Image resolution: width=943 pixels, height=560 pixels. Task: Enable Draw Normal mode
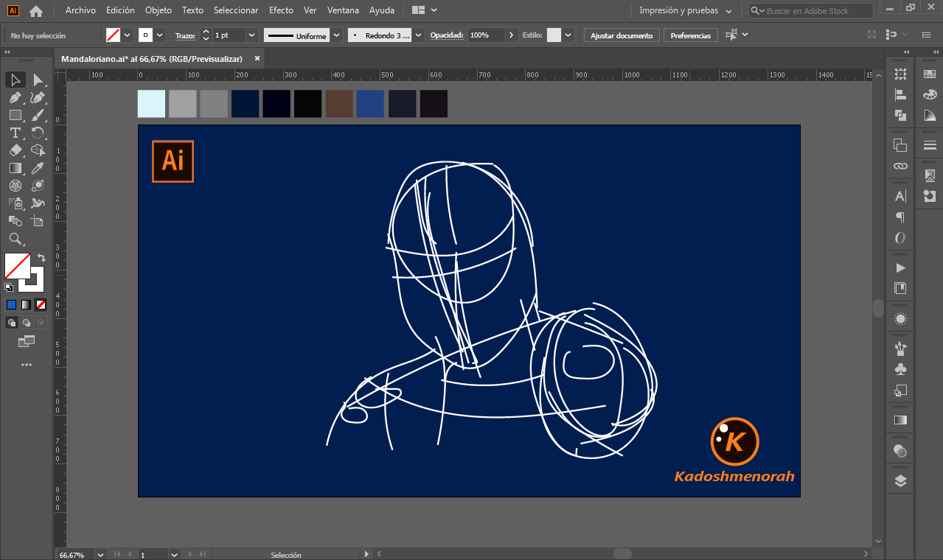(11, 322)
